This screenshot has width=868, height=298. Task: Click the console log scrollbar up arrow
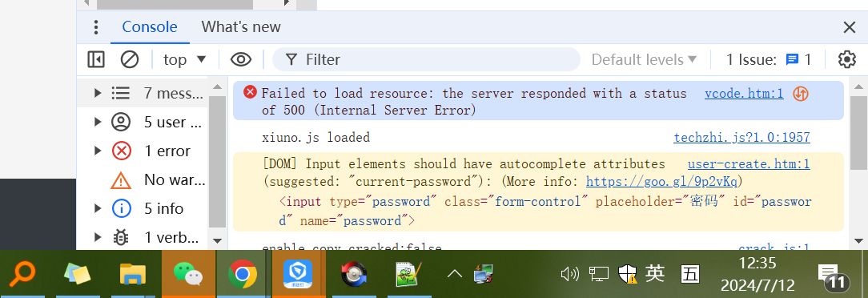858,87
